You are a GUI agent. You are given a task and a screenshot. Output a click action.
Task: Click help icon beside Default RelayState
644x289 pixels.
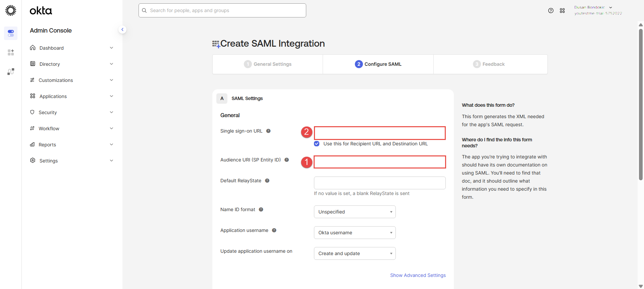pyautogui.click(x=267, y=181)
